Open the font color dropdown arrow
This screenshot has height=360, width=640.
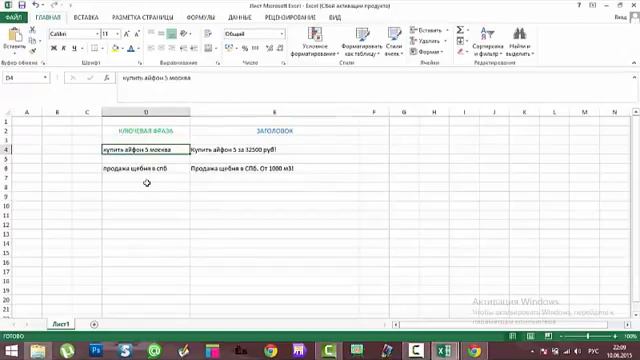click(138, 49)
